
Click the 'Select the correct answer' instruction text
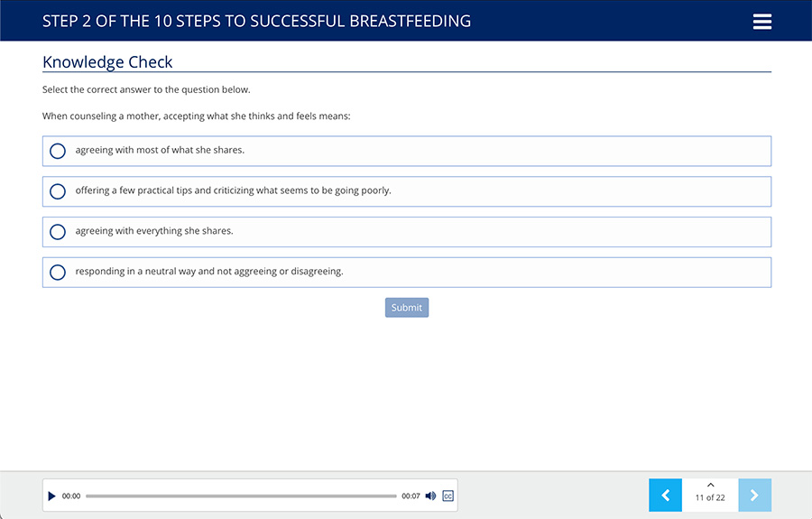[146, 89]
